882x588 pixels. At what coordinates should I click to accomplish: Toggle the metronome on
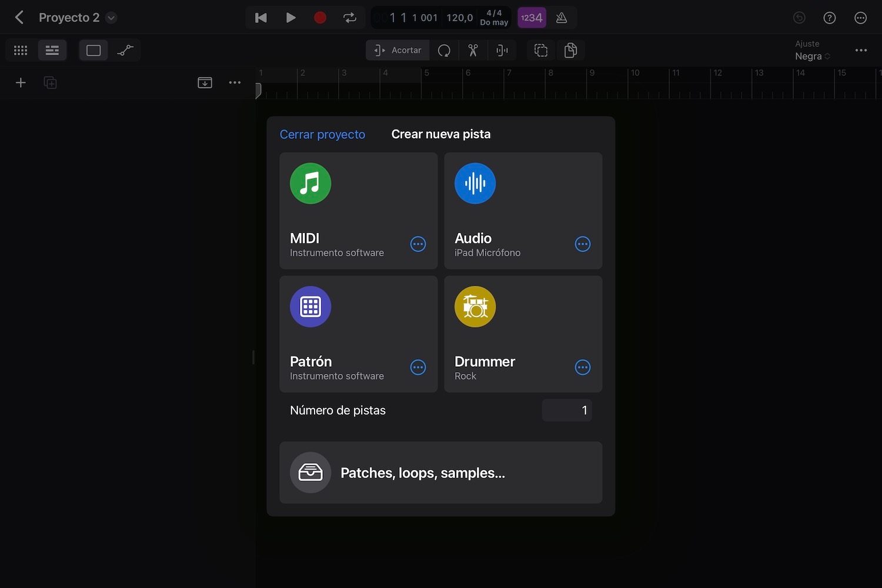click(x=562, y=18)
